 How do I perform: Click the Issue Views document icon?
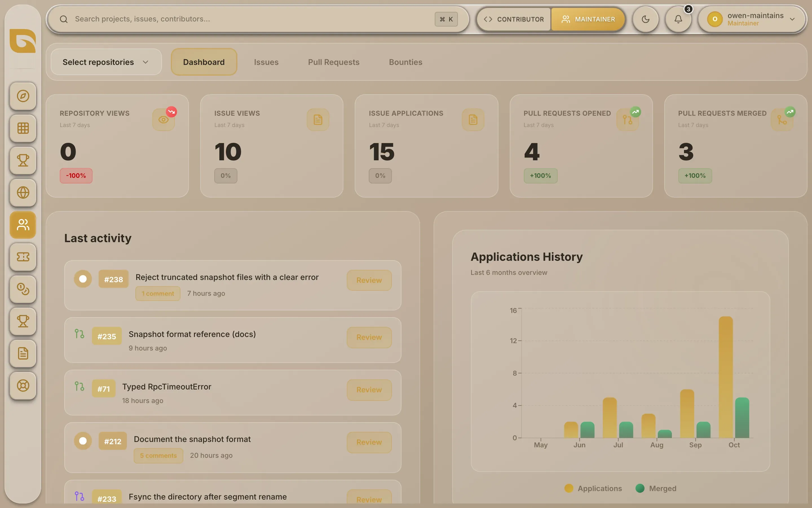(x=318, y=120)
